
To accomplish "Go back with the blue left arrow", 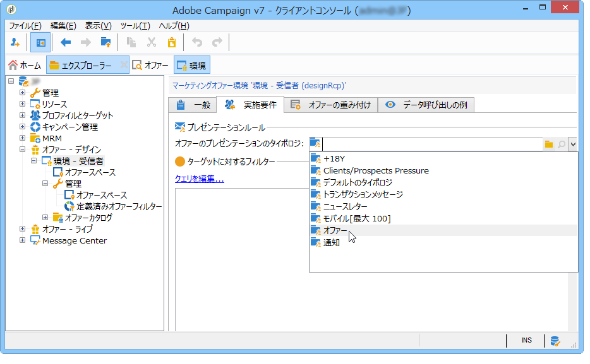I will (x=66, y=42).
